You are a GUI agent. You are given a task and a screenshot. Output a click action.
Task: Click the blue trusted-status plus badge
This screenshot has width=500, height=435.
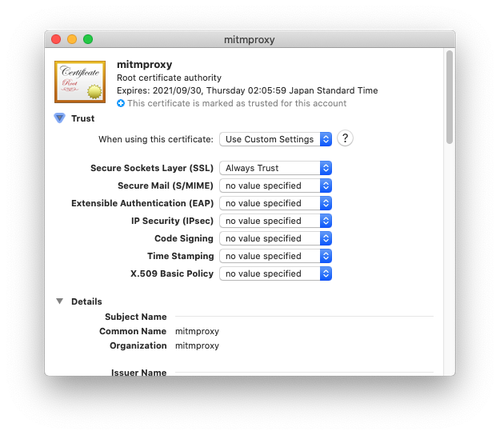pyautogui.click(x=121, y=103)
